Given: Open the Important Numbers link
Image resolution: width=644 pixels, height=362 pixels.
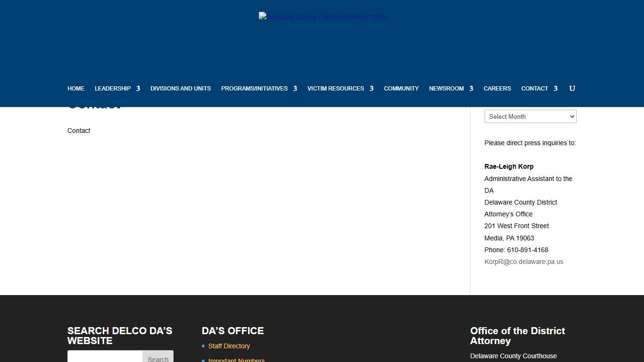Looking at the screenshot, I should tap(237, 360).
